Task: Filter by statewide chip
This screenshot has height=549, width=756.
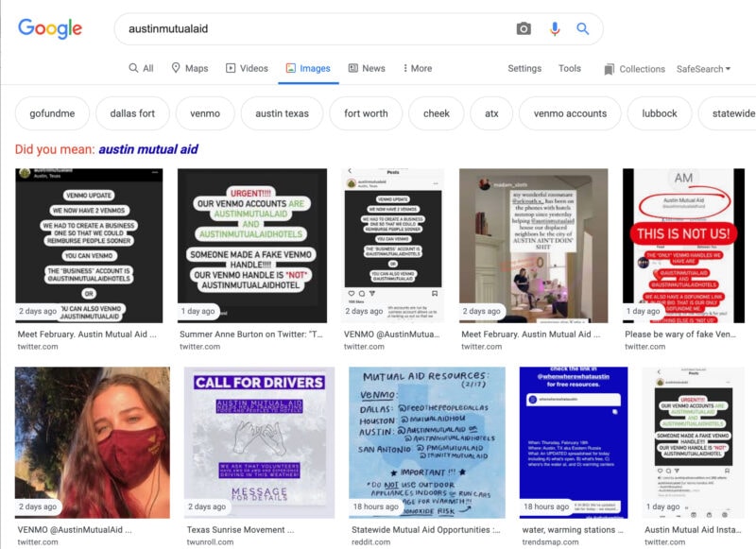Action: 728,113
